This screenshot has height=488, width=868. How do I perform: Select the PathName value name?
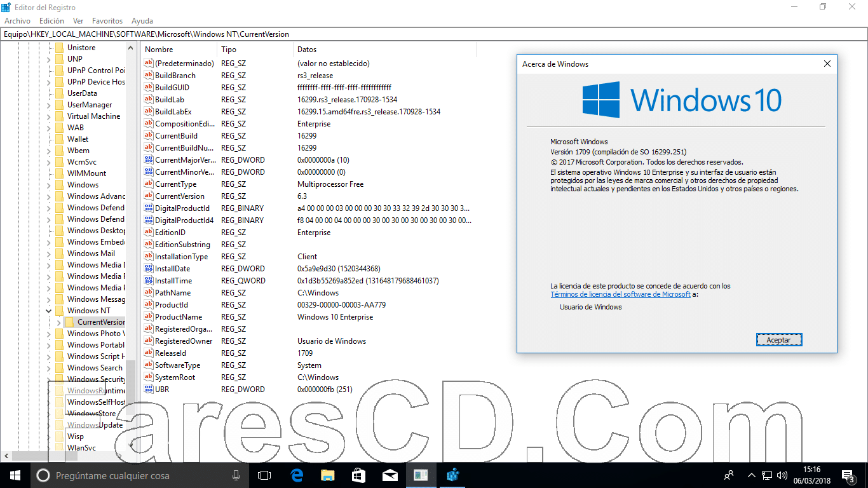point(173,292)
